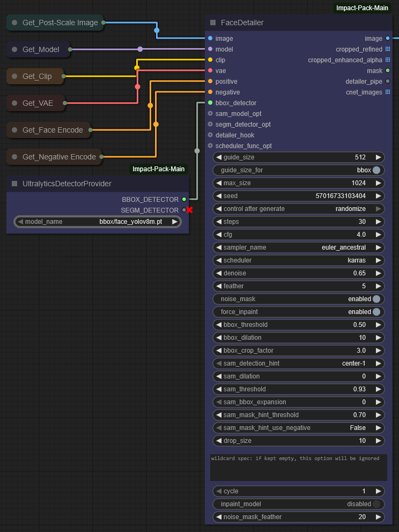The width and height of the screenshot is (399, 532).
Task: Click the scheduler_func_opt input socket
Action: pos(210,146)
